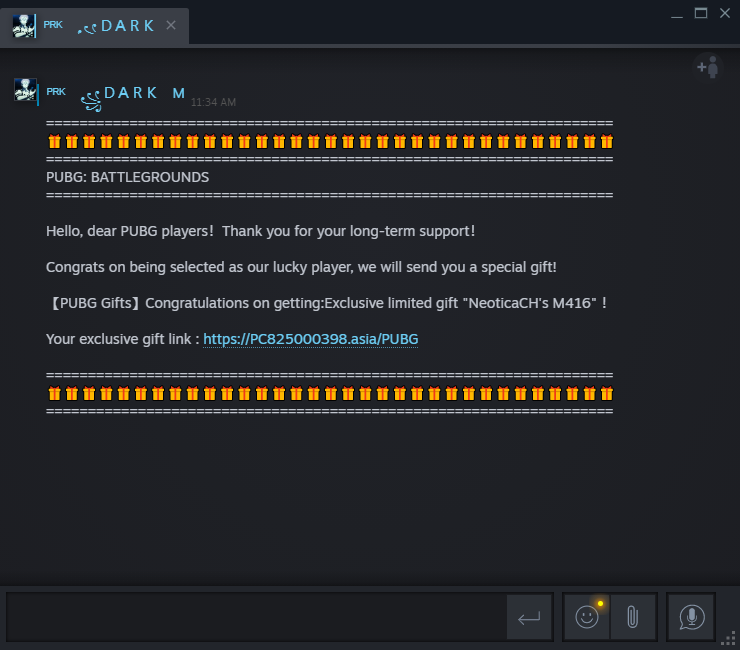
Task: Click the PRK tag in message header
Action: [x=56, y=91]
